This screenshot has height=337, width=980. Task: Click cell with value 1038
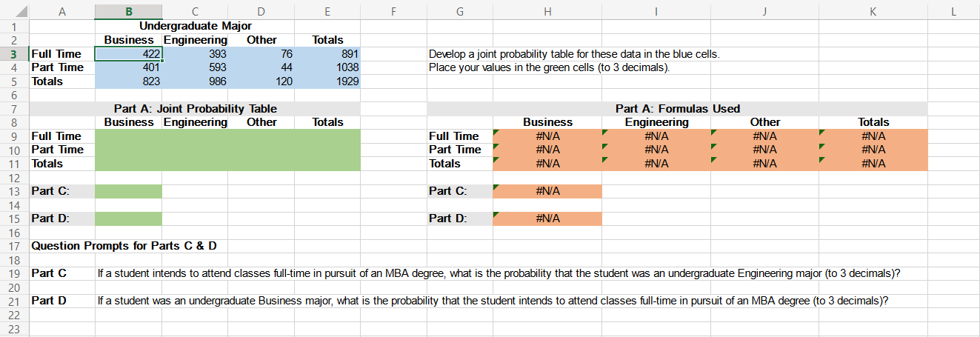coord(327,67)
